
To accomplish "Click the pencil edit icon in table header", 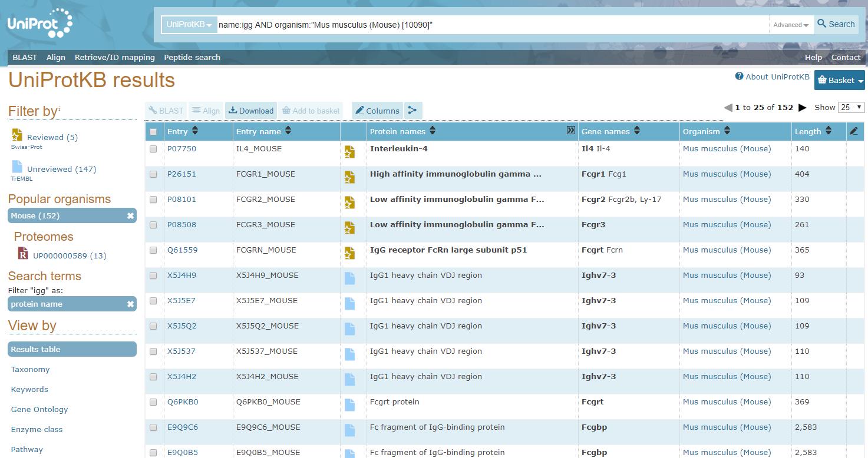I will coord(853,131).
